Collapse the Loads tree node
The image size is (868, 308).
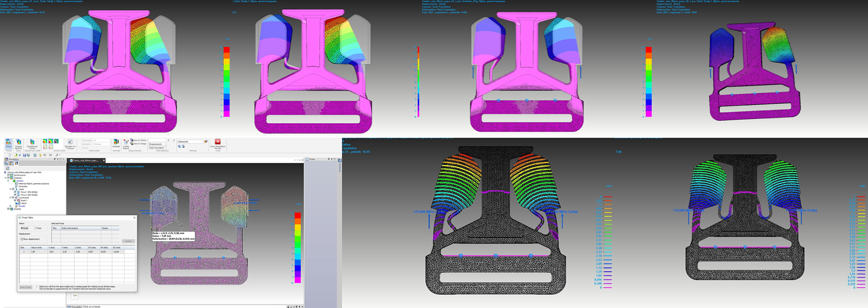[10, 189]
